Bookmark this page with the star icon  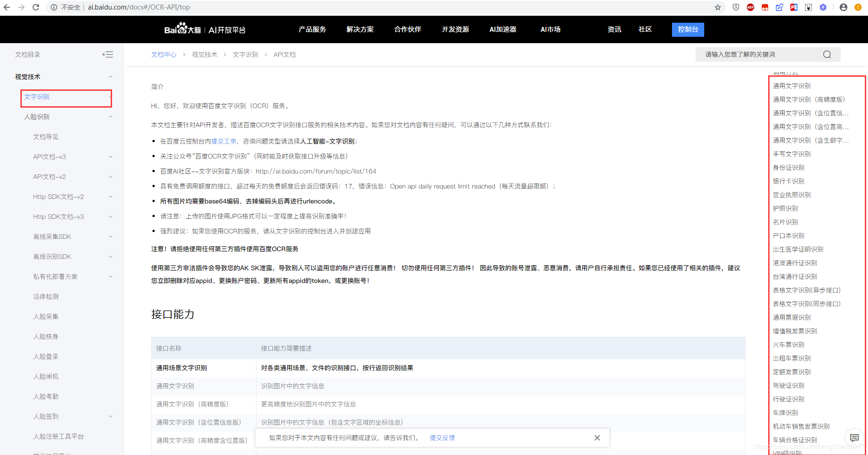point(718,7)
